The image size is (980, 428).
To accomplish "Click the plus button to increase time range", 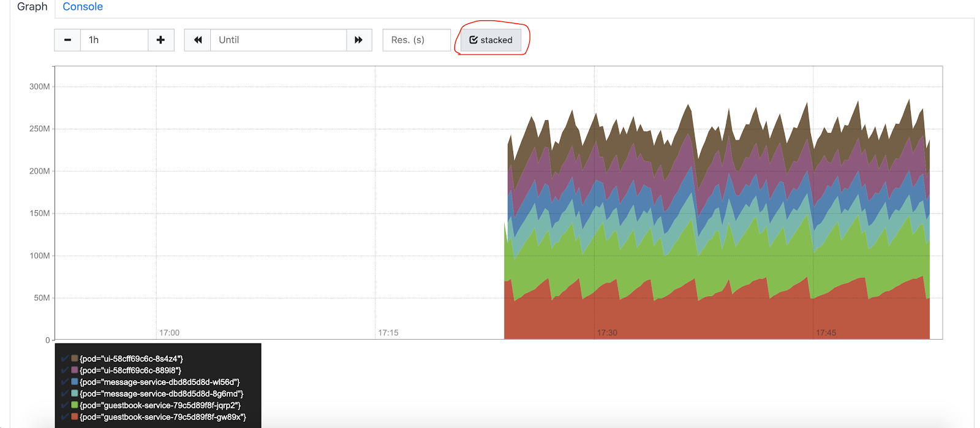I will point(160,40).
